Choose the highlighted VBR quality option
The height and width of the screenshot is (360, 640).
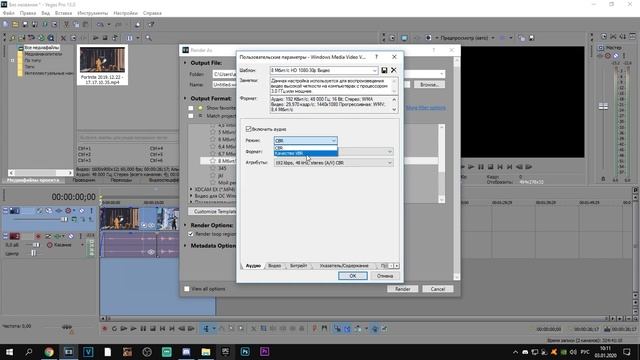(x=305, y=153)
